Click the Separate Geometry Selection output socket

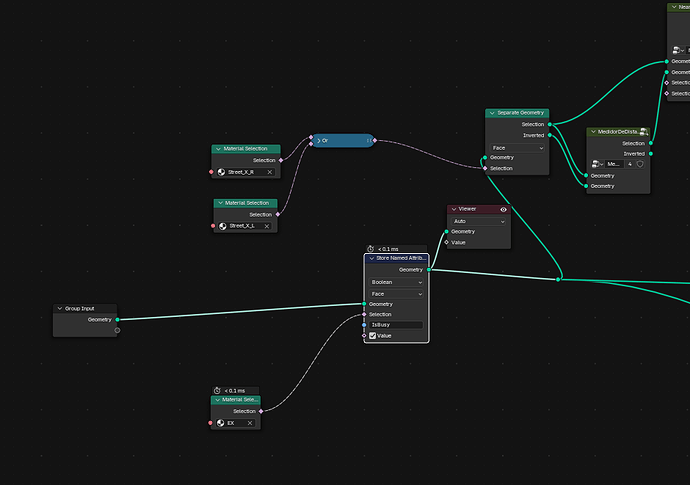550,125
